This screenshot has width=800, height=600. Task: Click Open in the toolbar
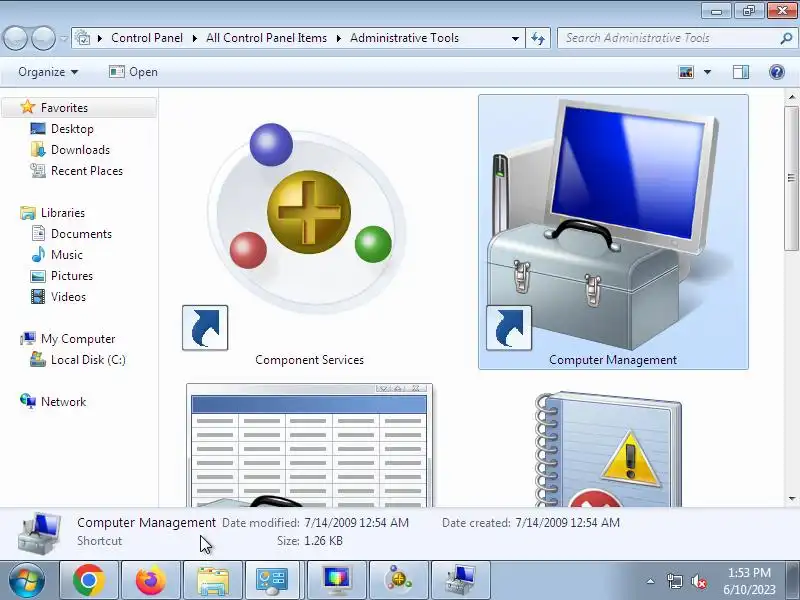133,72
